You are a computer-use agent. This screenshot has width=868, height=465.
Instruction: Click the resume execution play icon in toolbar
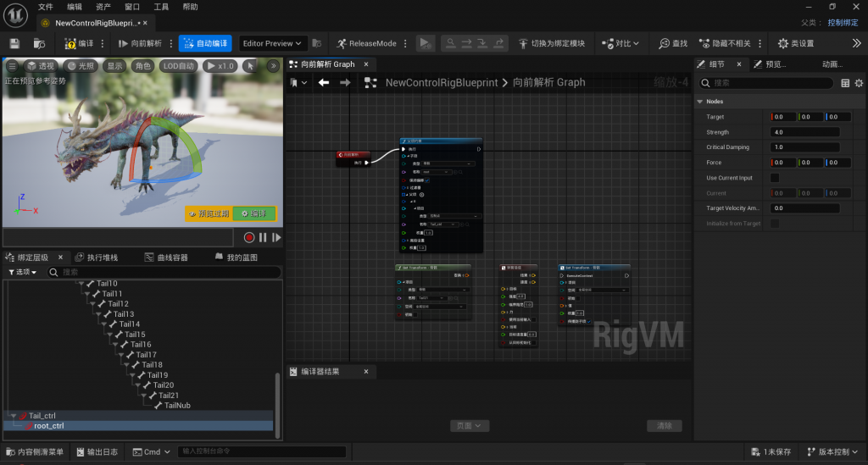425,43
